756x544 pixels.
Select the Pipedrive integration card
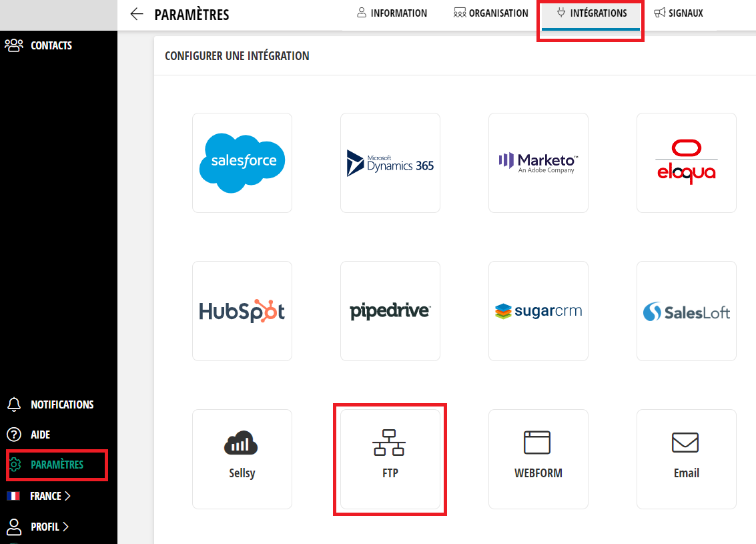coord(390,311)
